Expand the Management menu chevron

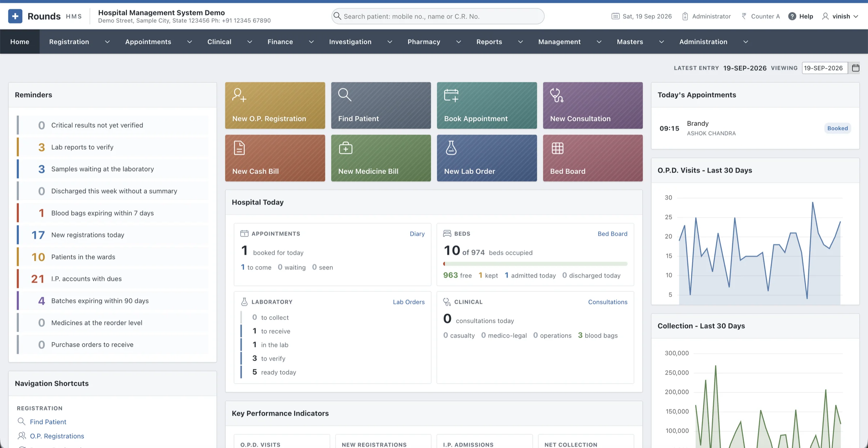click(599, 42)
